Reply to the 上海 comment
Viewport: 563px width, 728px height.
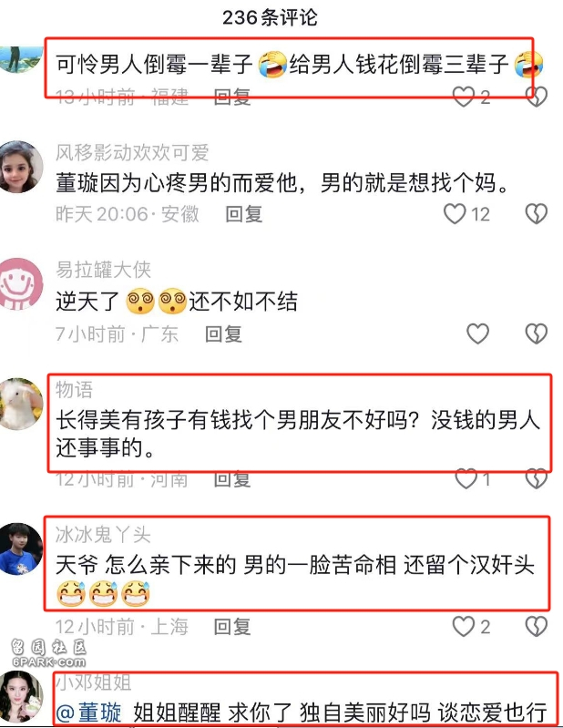[x=232, y=626]
